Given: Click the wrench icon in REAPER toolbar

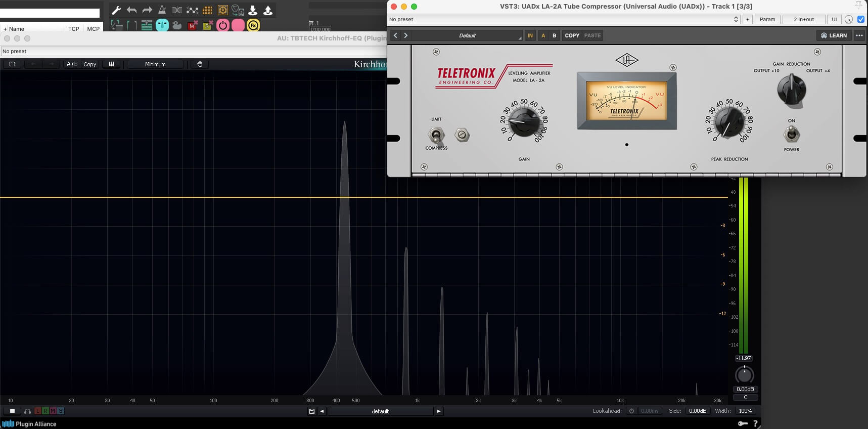Looking at the screenshot, I should 116,10.
